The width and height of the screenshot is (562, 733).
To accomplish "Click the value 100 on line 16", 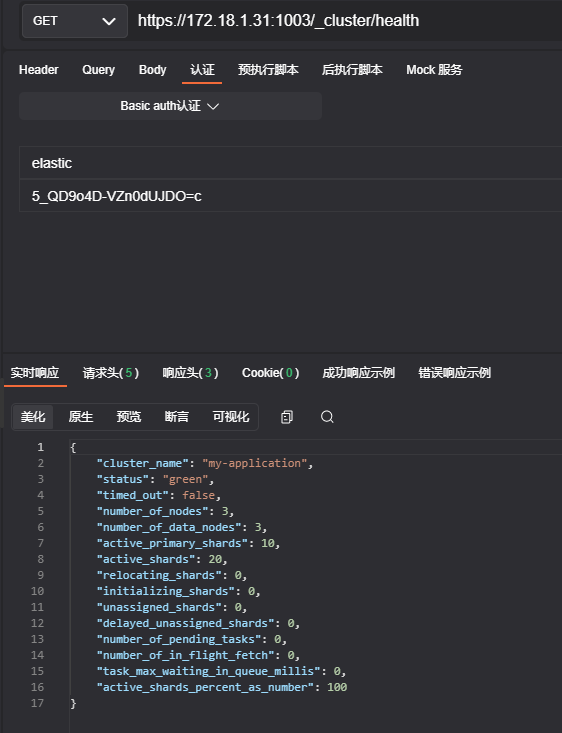I will [x=337, y=687].
